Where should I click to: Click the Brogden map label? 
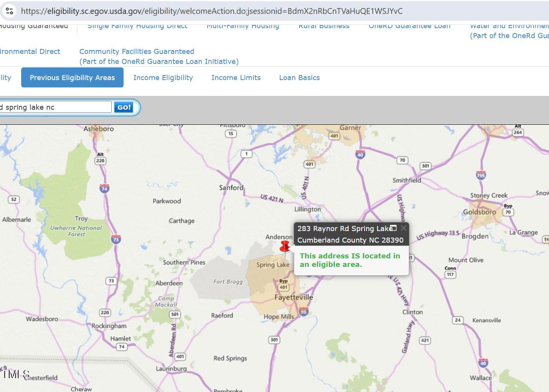click(x=475, y=236)
